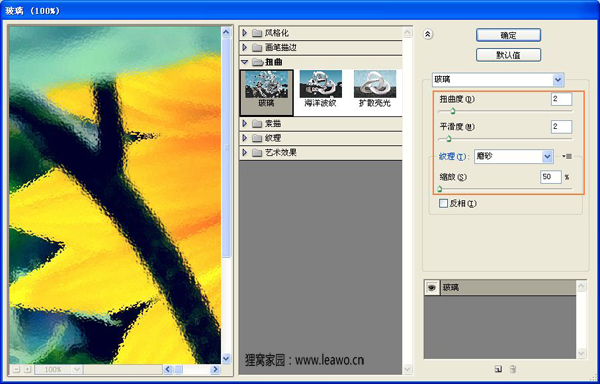600x384 pixels.
Task: Open the texture load flyout menu icon
Action: [x=567, y=156]
